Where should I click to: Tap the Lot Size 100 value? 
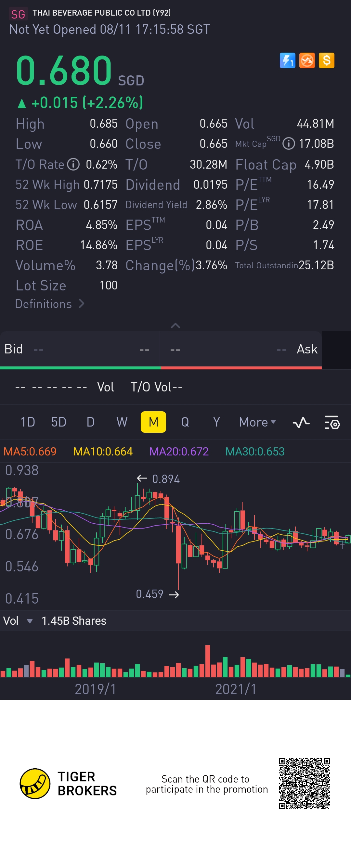(109, 286)
